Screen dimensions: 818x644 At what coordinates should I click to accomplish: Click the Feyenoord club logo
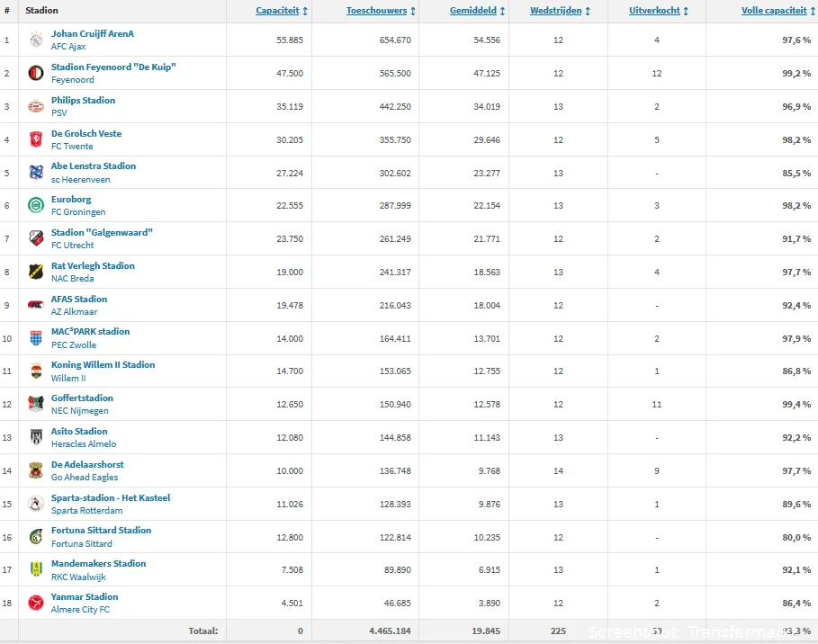(35, 73)
